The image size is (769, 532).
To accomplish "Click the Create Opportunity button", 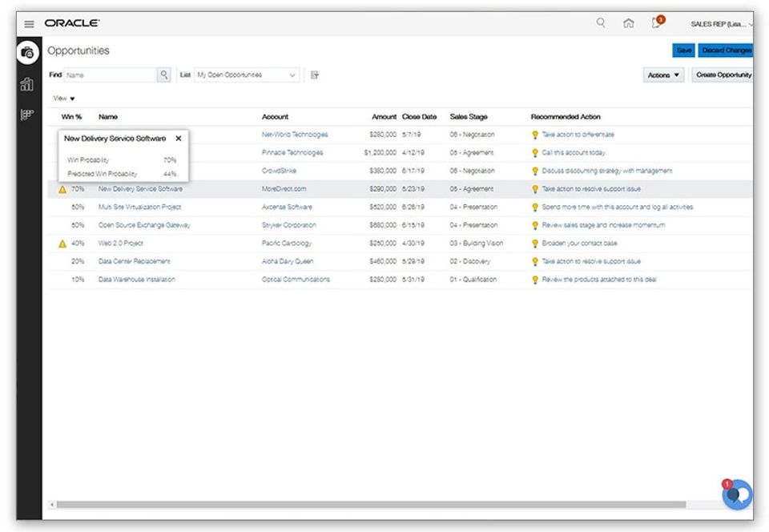I will (x=723, y=75).
